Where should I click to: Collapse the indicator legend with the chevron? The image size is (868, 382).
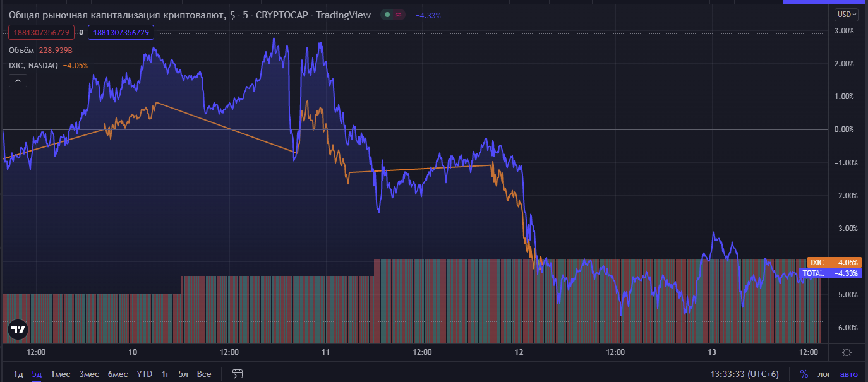(18, 80)
